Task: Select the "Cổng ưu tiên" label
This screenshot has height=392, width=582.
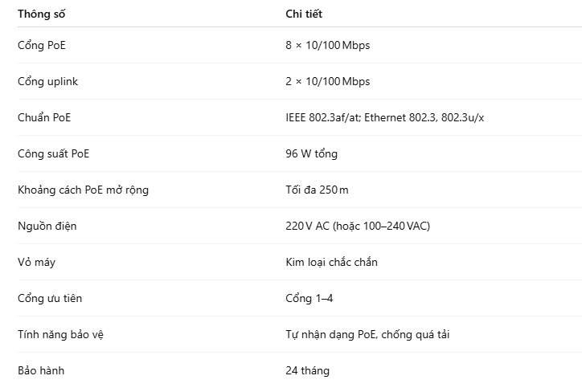Action: [x=50, y=298]
